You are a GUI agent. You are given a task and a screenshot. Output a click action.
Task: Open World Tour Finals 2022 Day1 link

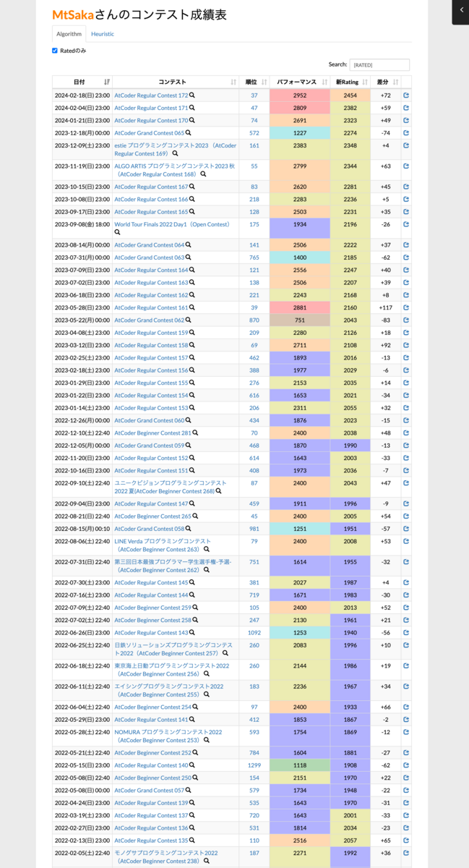coord(172,224)
